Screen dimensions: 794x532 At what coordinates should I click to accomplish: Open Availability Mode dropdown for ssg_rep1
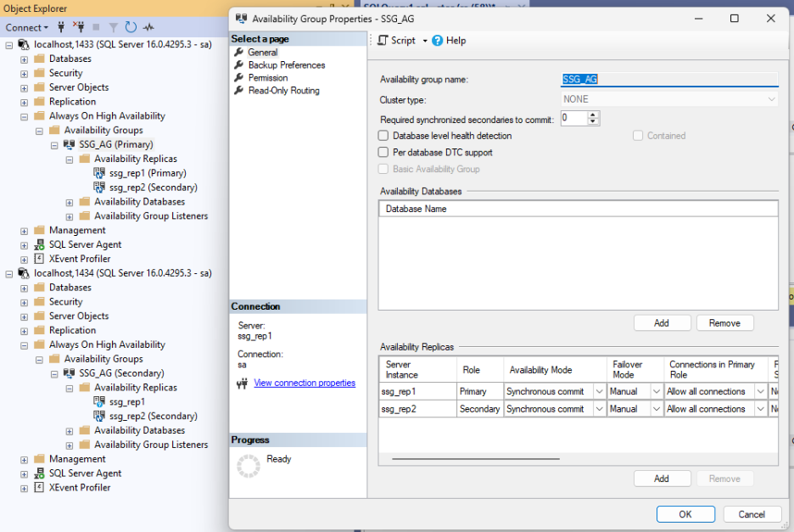pyautogui.click(x=600, y=392)
